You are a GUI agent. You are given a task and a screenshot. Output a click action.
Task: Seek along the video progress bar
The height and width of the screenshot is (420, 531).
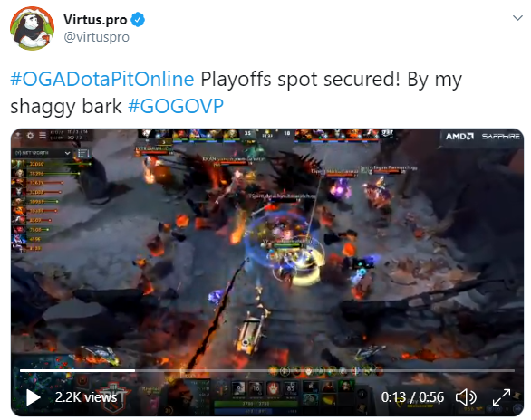[266, 370]
